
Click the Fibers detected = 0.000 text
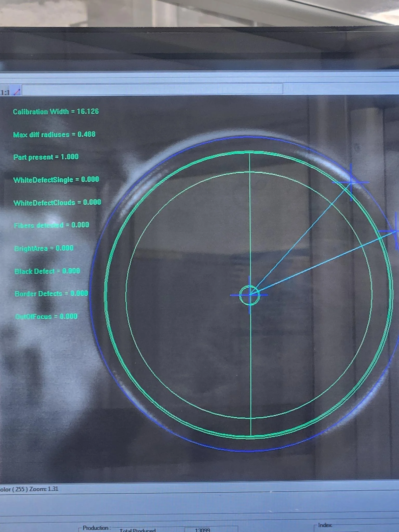coord(51,225)
